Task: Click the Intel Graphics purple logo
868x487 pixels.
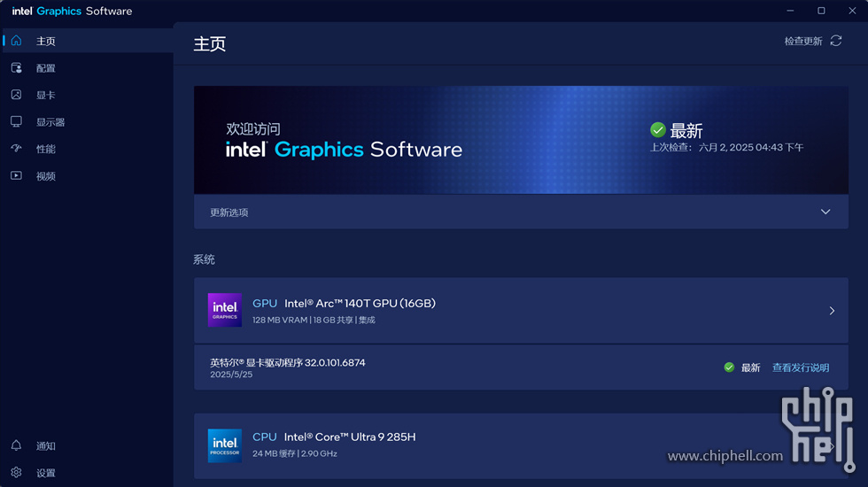Action: point(225,310)
